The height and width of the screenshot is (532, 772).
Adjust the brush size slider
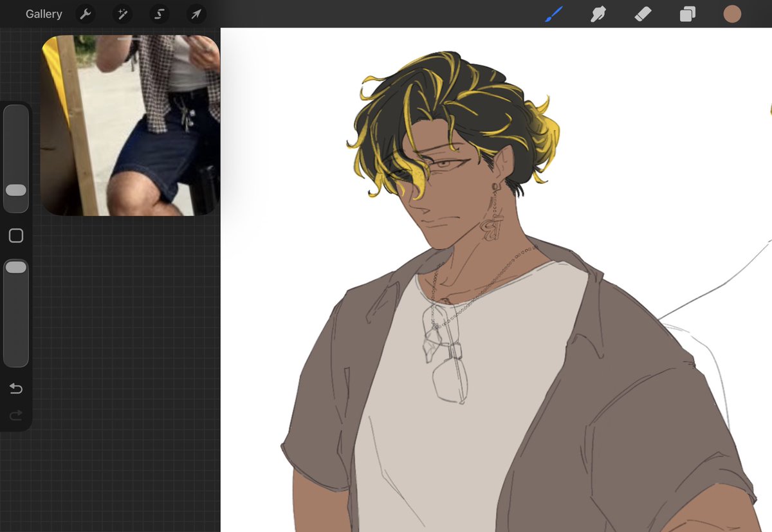(x=16, y=158)
